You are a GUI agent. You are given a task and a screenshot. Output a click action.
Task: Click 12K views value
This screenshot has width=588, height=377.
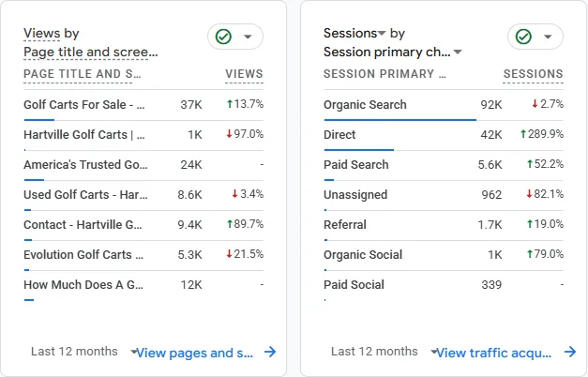[x=191, y=285]
